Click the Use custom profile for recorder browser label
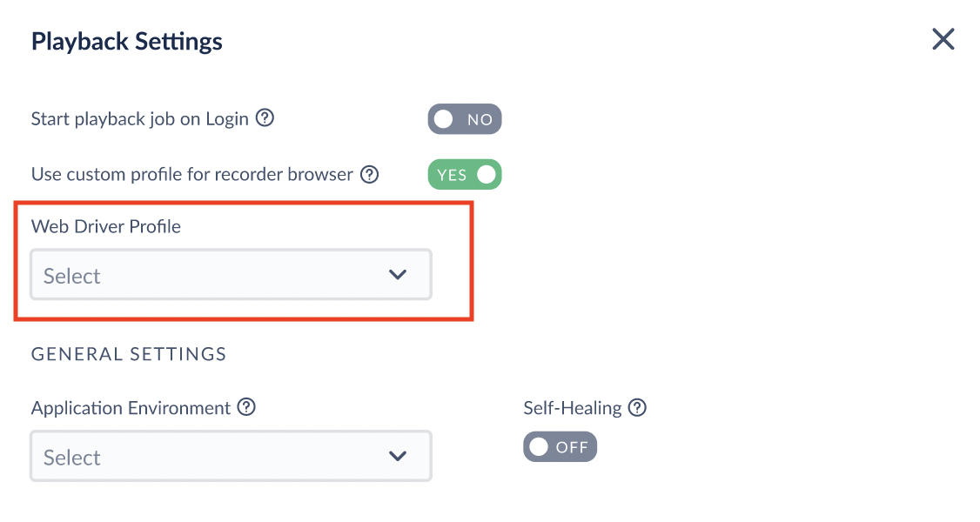 point(191,174)
